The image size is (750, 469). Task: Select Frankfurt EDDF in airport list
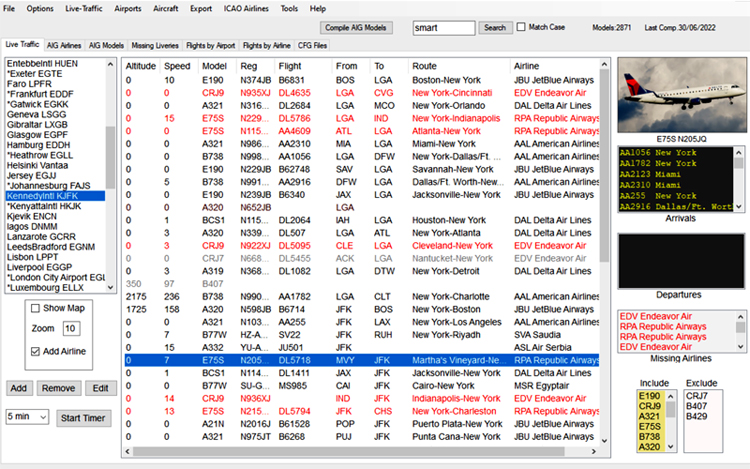(x=40, y=94)
